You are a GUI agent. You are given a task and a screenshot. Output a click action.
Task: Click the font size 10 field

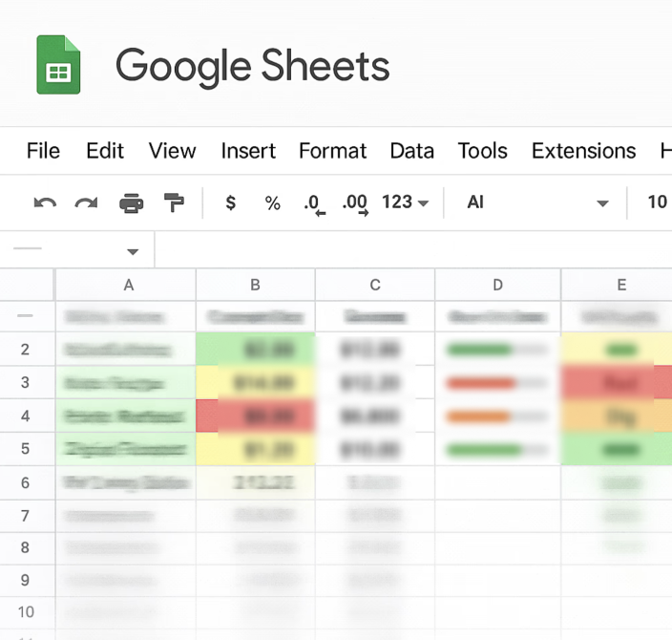[657, 203]
